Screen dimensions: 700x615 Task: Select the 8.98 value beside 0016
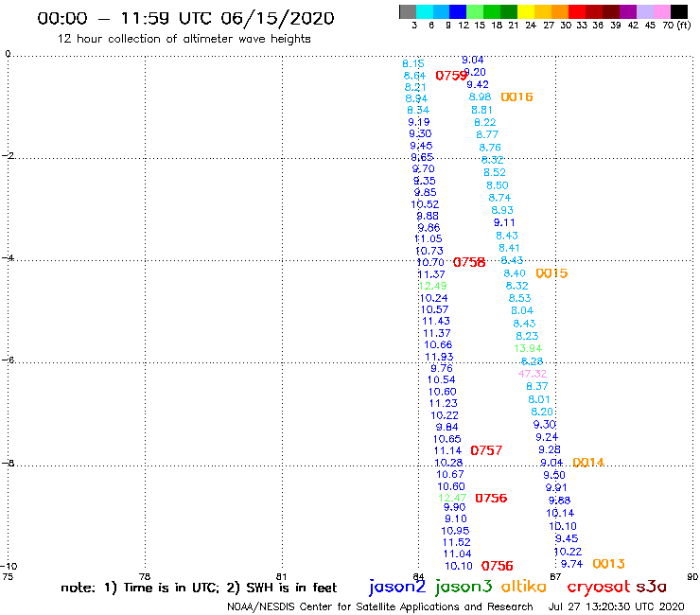(480, 97)
